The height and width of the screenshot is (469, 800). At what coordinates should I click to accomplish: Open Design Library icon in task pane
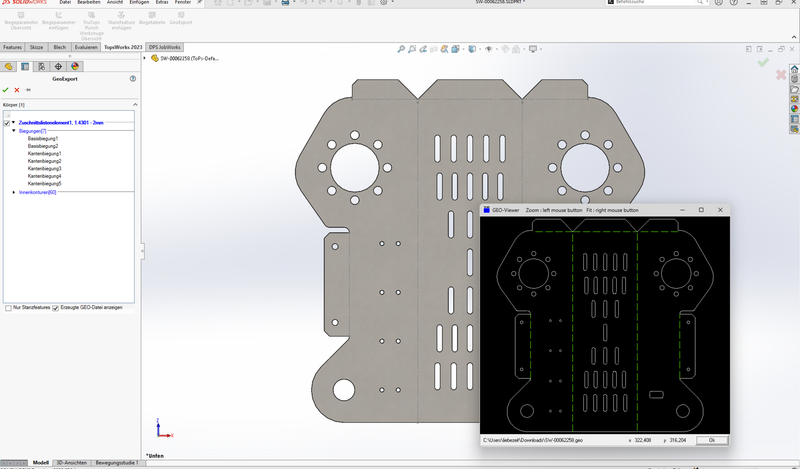pos(794,79)
